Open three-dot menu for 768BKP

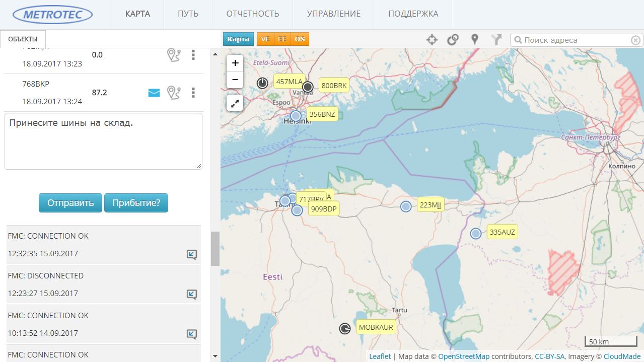click(193, 93)
